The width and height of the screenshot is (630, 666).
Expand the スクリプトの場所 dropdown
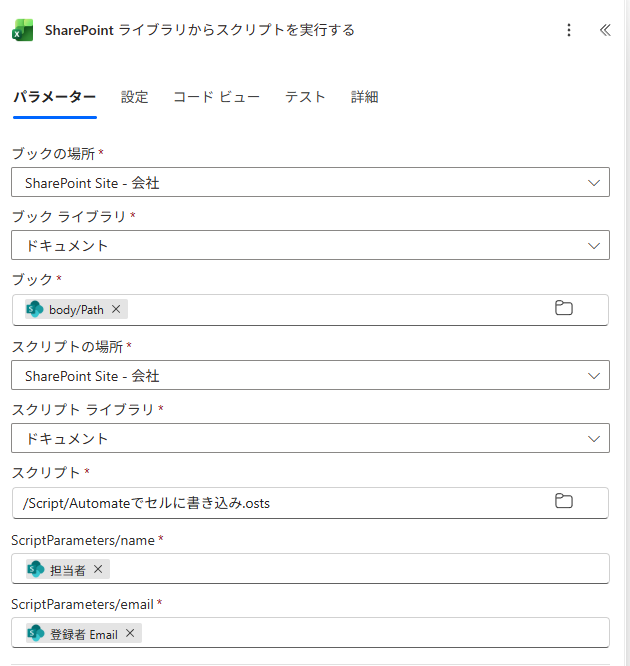click(594, 376)
